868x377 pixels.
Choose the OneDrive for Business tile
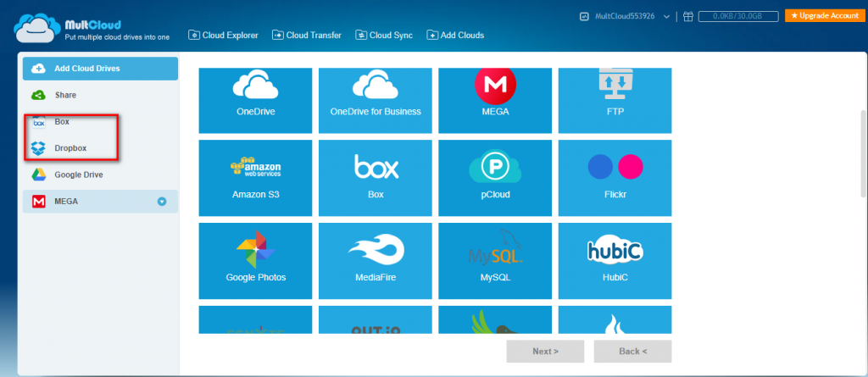coord(376,101)
